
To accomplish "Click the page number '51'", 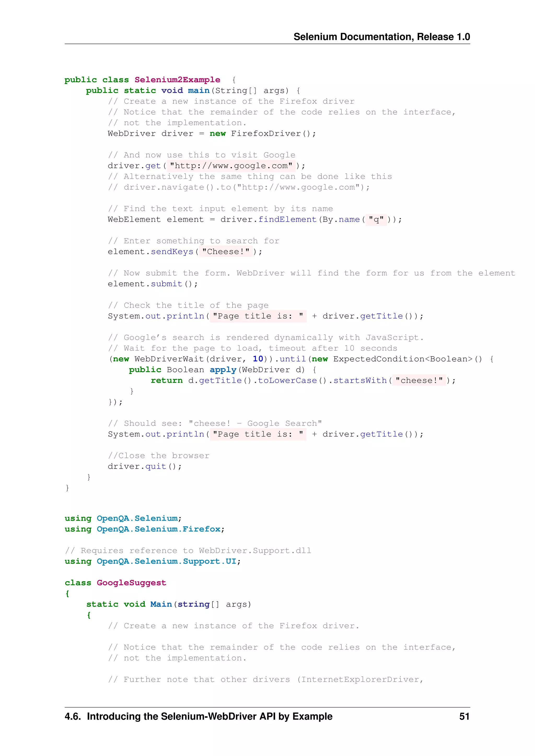I will click(464, 717).
